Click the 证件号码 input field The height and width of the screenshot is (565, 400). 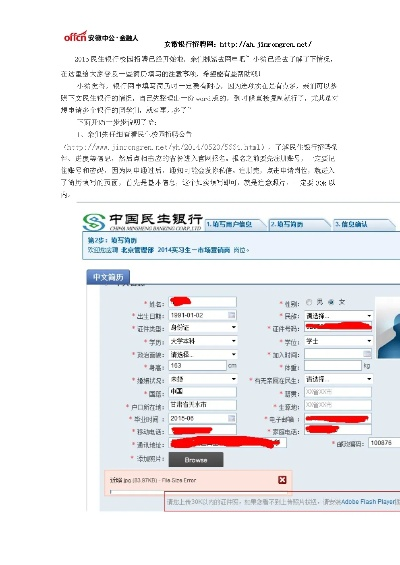(x=338, y=328)
